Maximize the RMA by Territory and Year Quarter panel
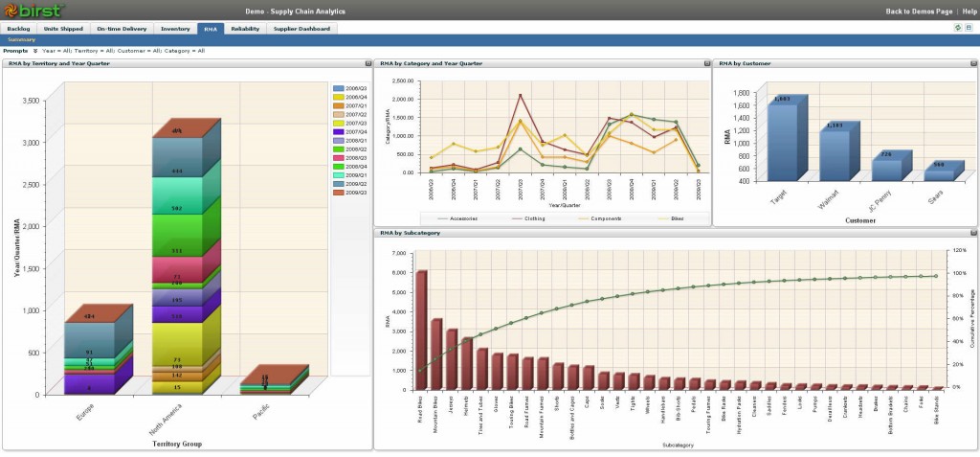 (x=367, y=63)
